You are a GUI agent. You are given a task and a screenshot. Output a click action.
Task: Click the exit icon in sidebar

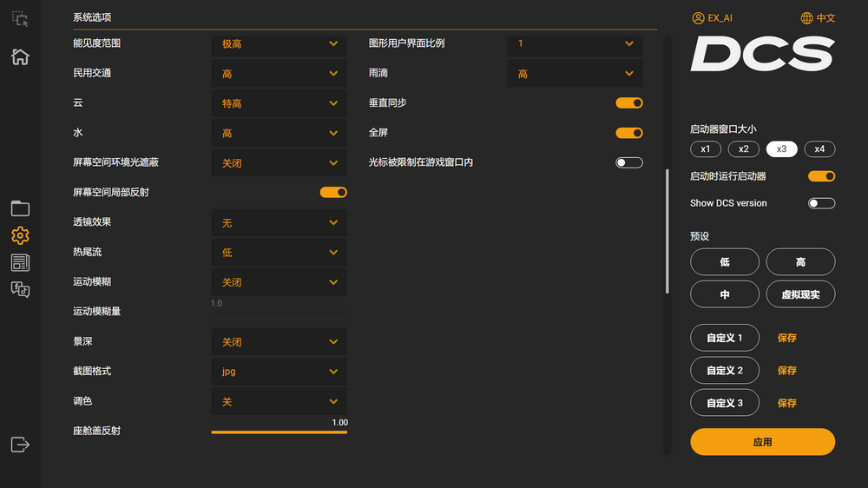(x=20, y=444)
